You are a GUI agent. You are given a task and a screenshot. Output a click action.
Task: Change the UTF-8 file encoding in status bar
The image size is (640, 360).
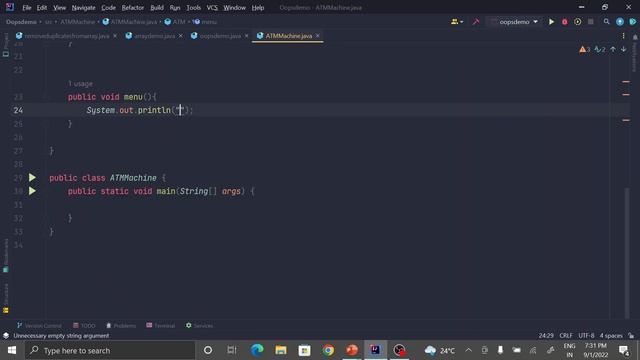coord(586,336)
